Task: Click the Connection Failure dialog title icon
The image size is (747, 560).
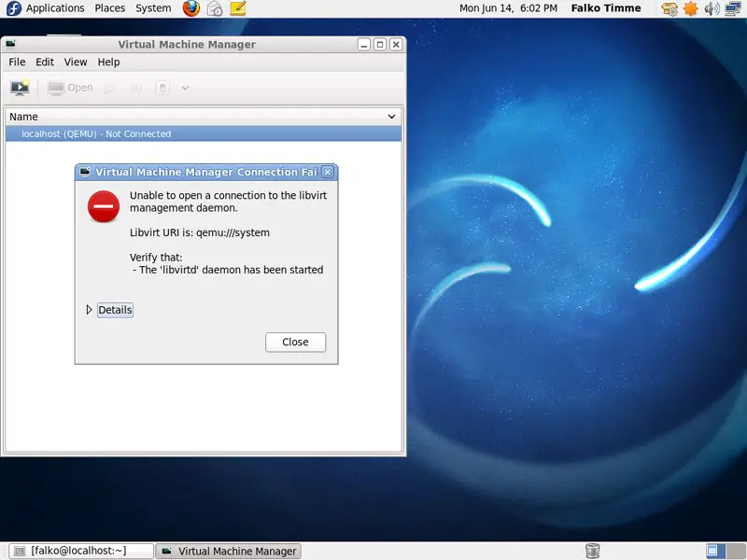Action: [x=85, y=172]
